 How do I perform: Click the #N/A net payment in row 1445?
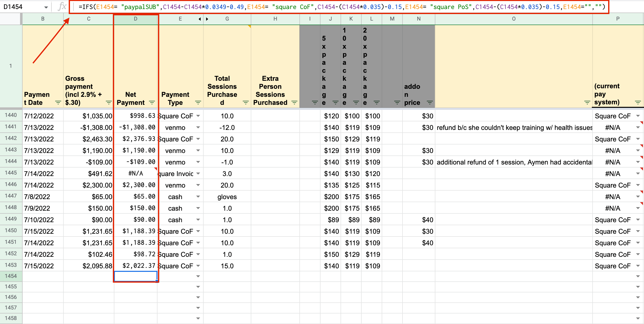point(136,174)
